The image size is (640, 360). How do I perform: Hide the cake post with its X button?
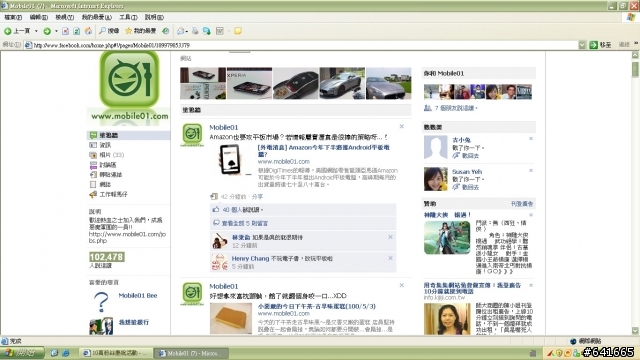pos(402,285)
